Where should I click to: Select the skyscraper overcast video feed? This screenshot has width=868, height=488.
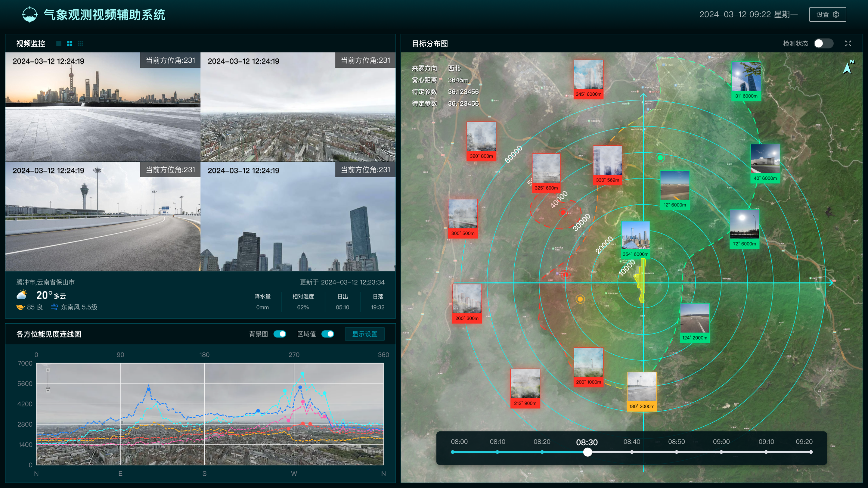[x=298, y=216]
